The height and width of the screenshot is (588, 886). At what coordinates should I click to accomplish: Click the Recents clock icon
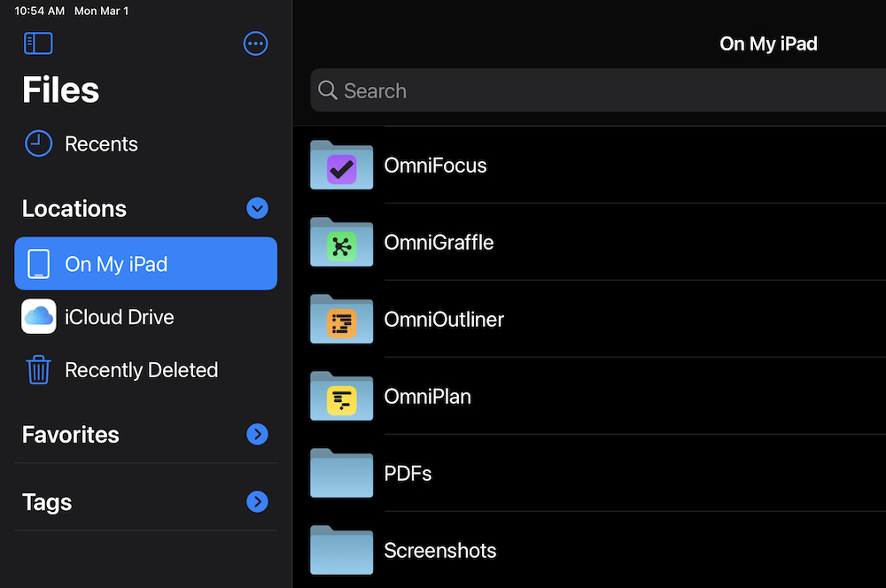point(38,143)
